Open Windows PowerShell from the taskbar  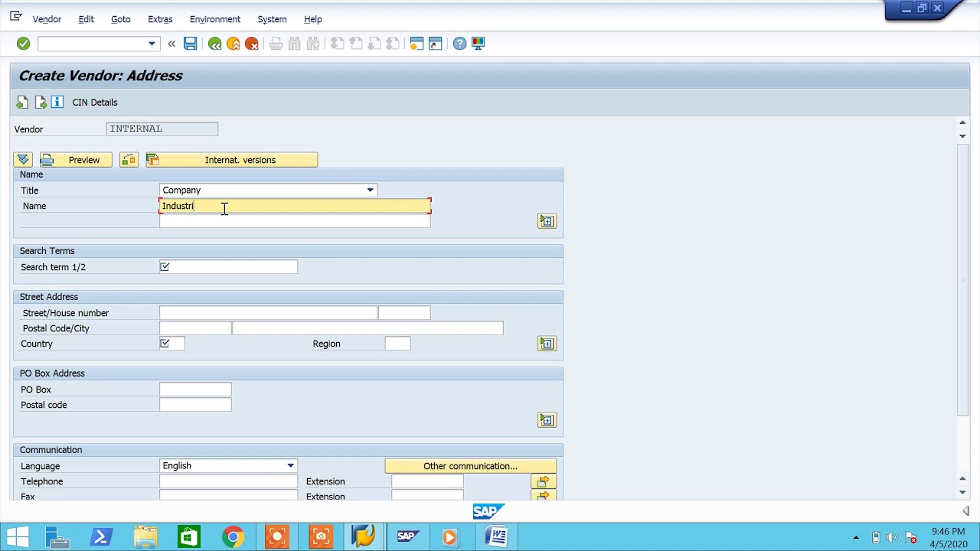click(101, 537)
